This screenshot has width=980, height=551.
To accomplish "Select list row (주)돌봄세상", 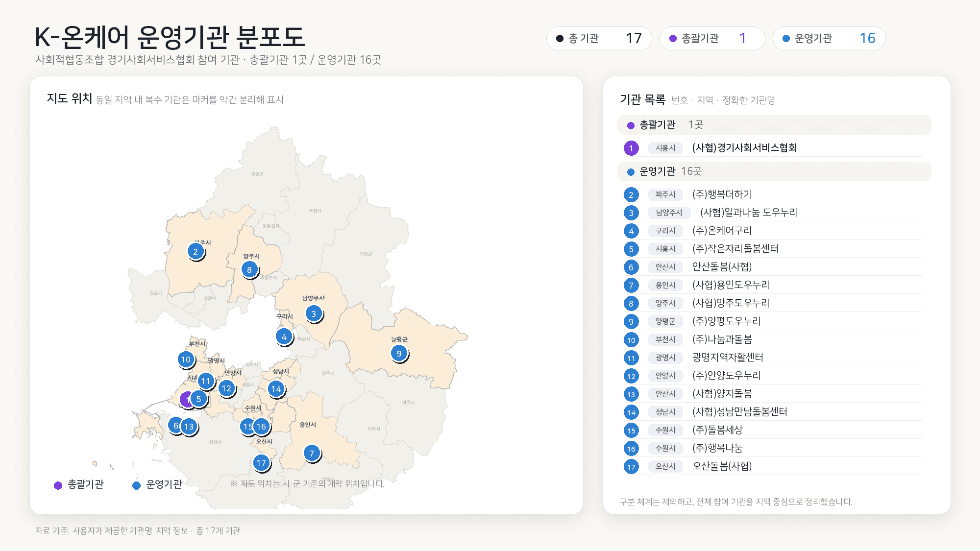I will click(x=772, y=430).
